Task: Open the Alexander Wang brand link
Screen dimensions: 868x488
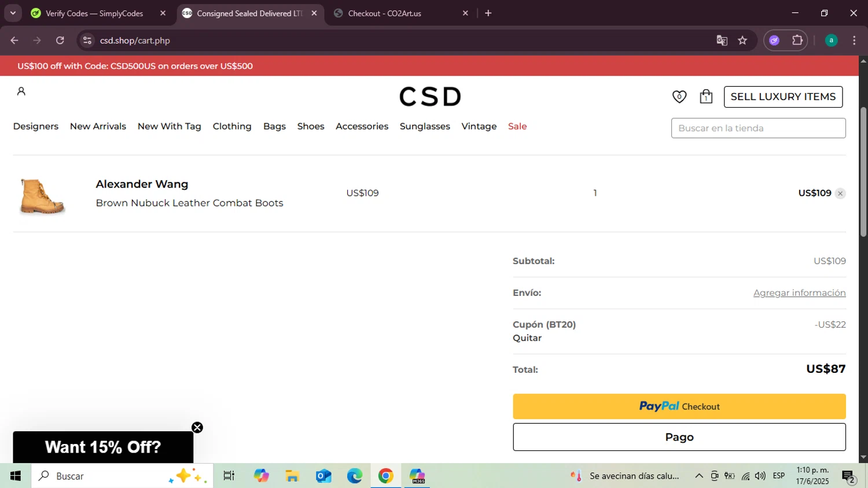Action: pos(142,184)
